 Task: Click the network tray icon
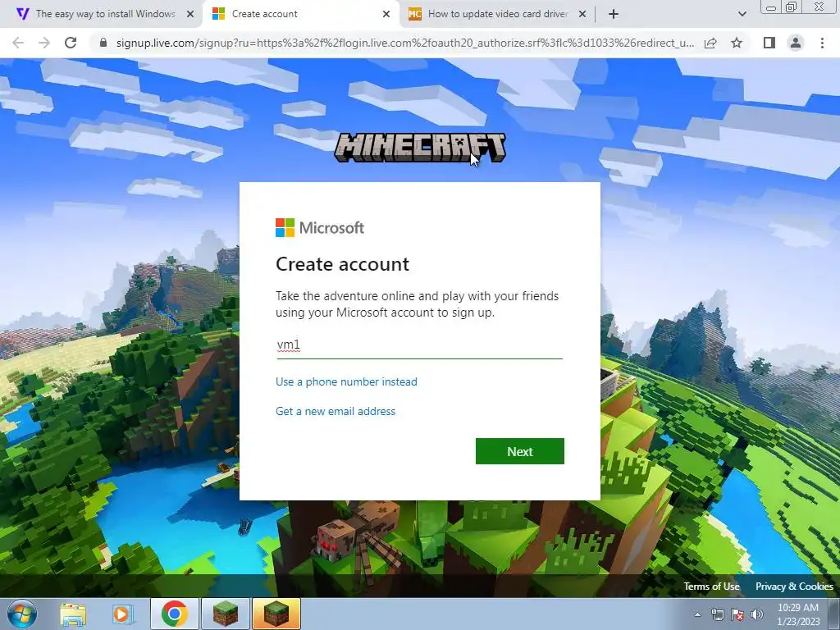(x=717, y=614)
